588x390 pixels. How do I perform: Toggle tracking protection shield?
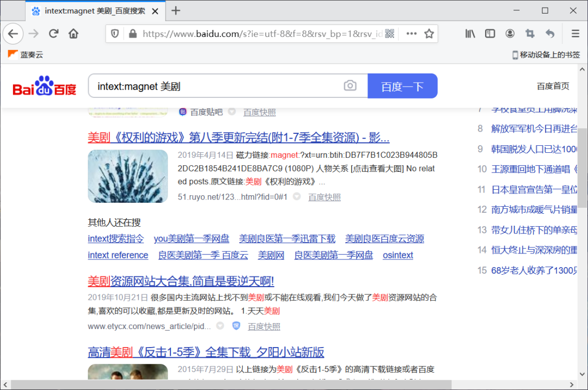[x=115, y=33]
